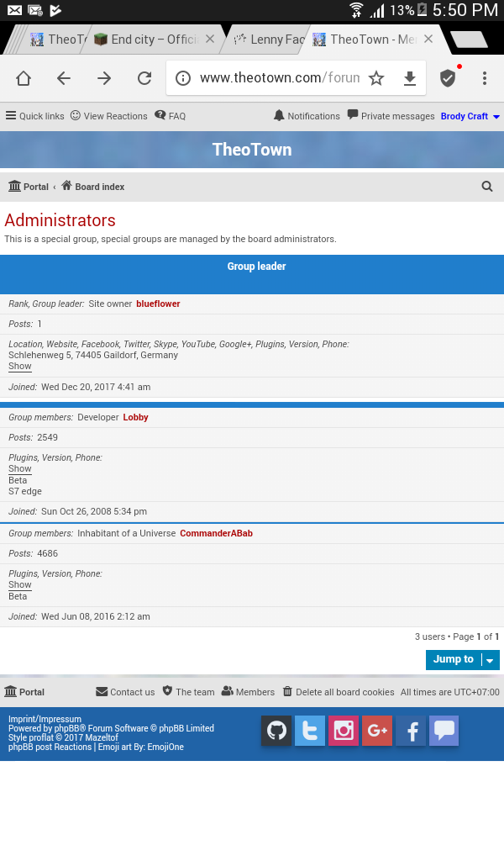Go forward with the browser forward arrow
Viewport: 504px width, 861px height.
104,78
